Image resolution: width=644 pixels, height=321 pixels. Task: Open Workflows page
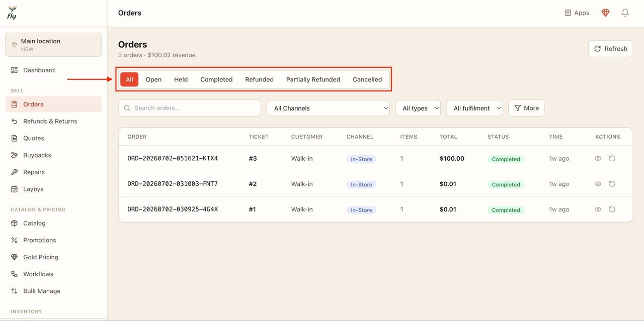pos(53,274)
